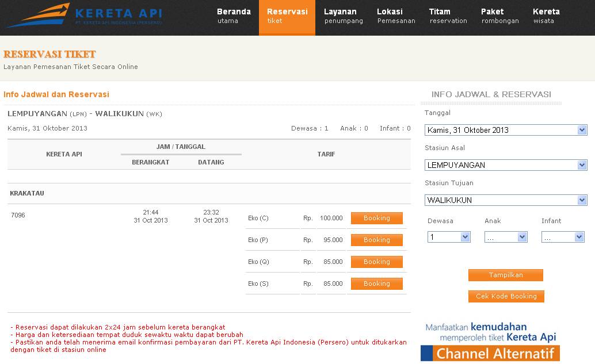Click arrival time 23:32
595x364 pixels.
[x=211, y=212]
